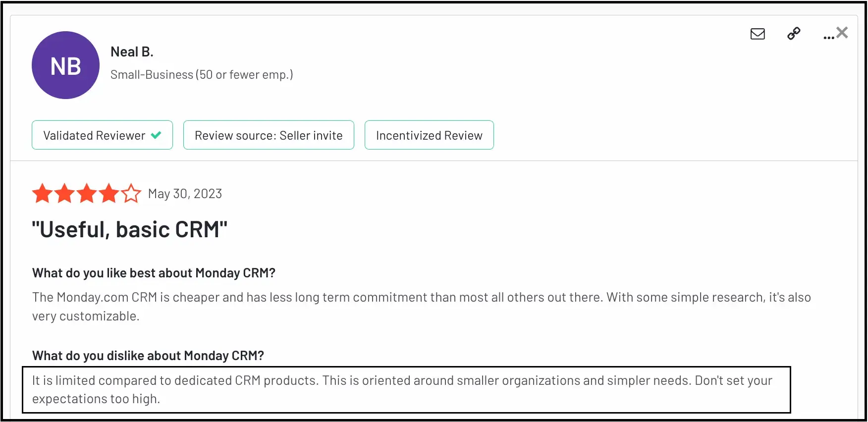Open the "Useful, basic CRM" review title
This screenshot has width=868, height=422.
click(129, 230)
